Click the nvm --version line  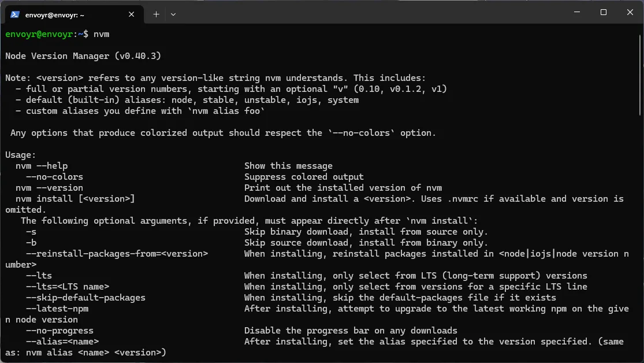click(x=49, y=187)
